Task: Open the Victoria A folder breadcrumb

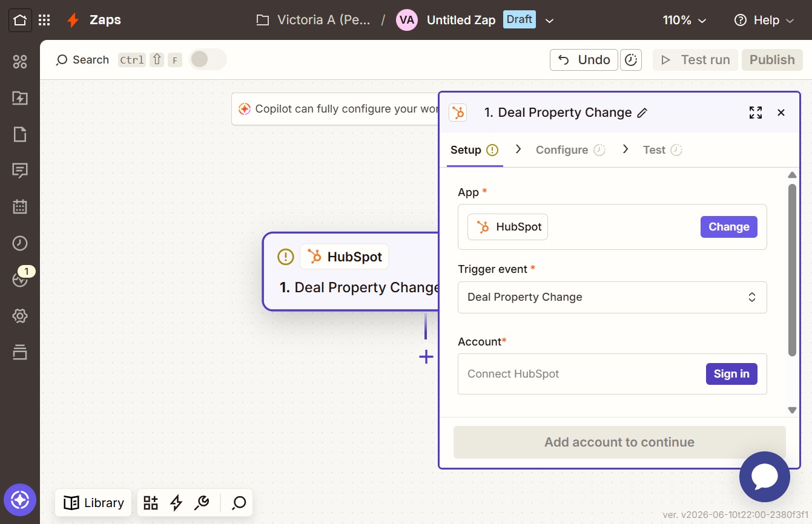Action: click(x=313, y=20)
